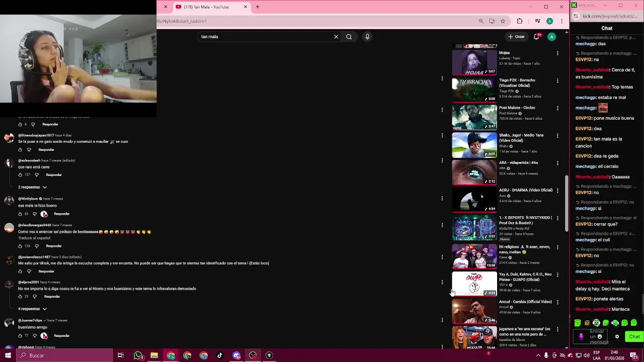
Task: Click the install app icon in address bar
Action: pos(492,21)
